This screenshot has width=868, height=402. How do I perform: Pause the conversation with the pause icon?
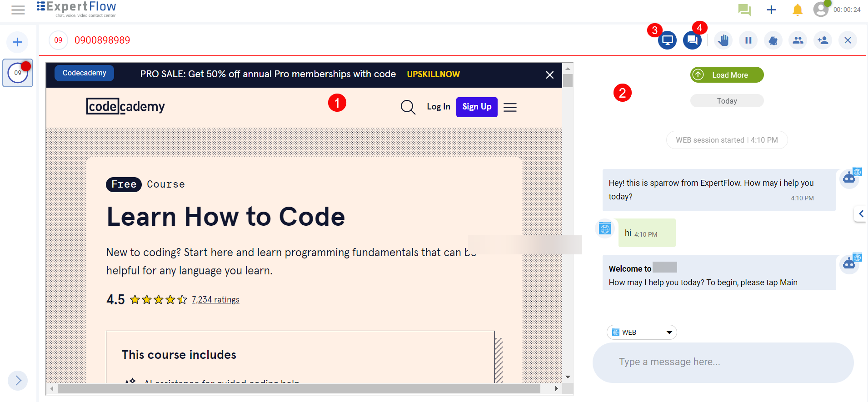(x=748, y=40)
